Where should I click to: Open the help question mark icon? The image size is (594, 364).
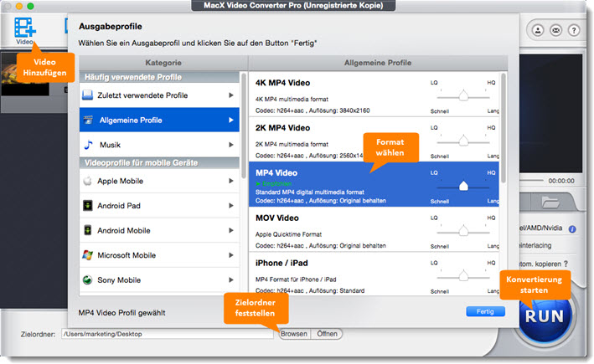[574, 30]
